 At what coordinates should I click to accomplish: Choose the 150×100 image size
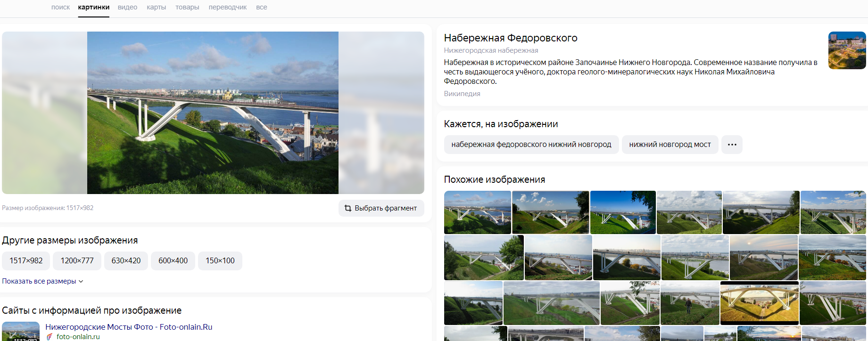point(220,260)
